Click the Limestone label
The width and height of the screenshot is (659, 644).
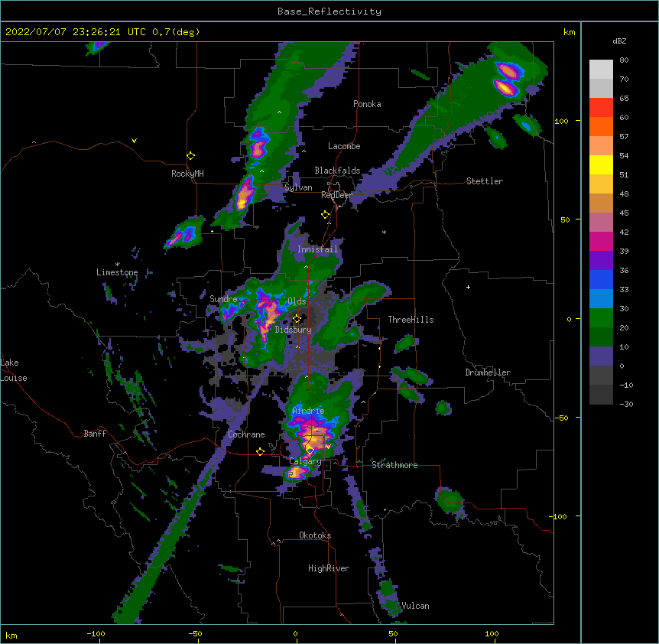pyautogui.click(x=117, y=272)
